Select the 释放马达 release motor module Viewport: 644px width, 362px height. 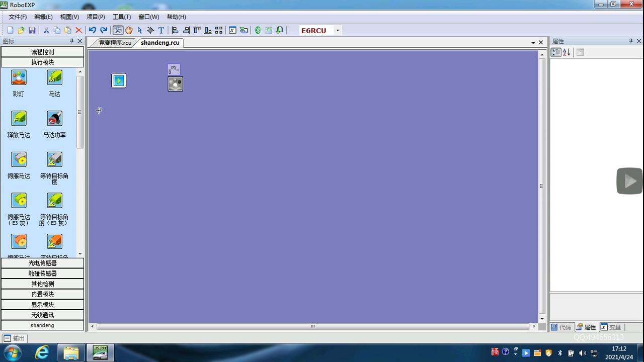click(19, 119)
